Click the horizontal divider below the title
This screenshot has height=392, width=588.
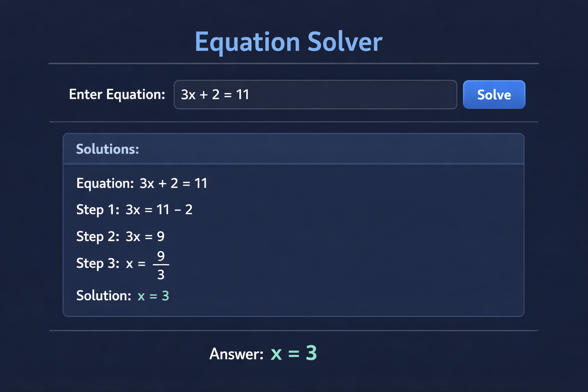click(293, 63)
